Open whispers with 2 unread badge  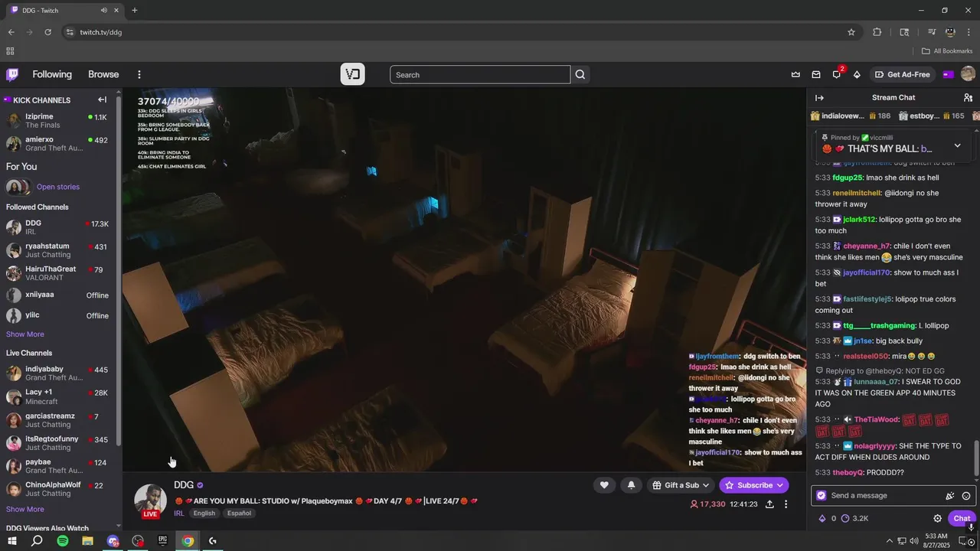(837, 74)
